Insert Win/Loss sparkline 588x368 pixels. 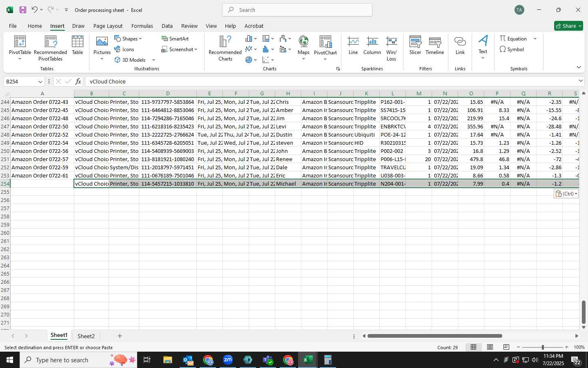[391, 48]
